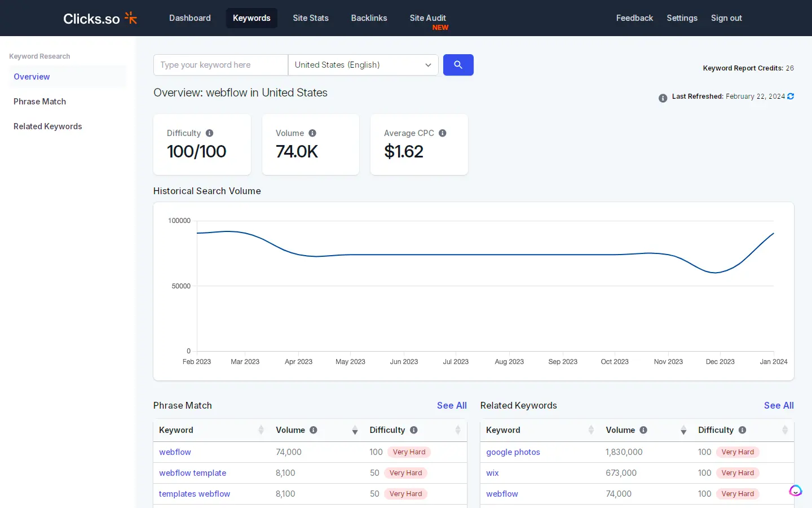
Task: Click the refresh icon beside February 22, 2024
Action: (x=791, y=97)
